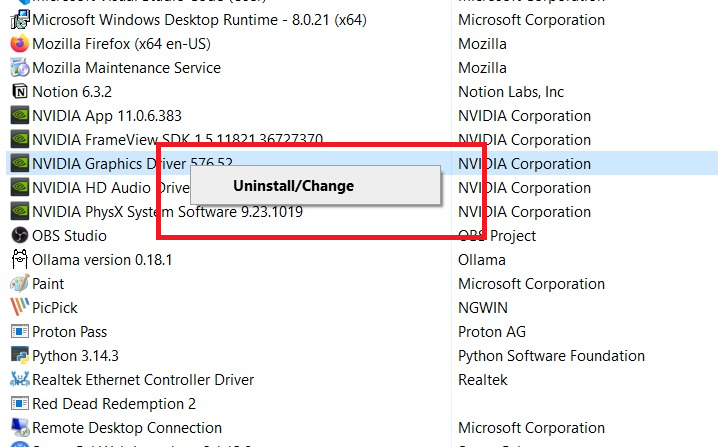The height and width of the screenshot is (447, 718).
Task: Click the OBS Studio icon
Action: pyautogui.click(x=20, y=235)
